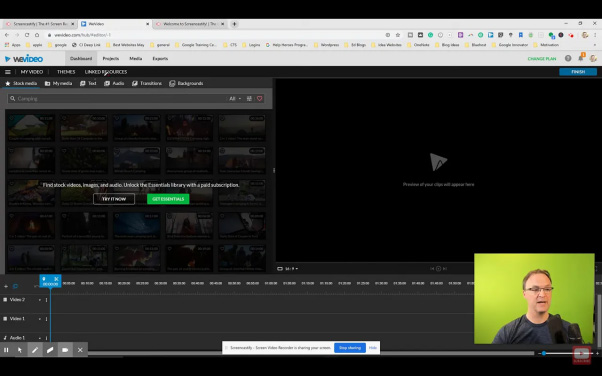Viewport: 602px width, 377px height.
Task: Zoom in the timeline with the plus icon
Action: pos(597,353)
